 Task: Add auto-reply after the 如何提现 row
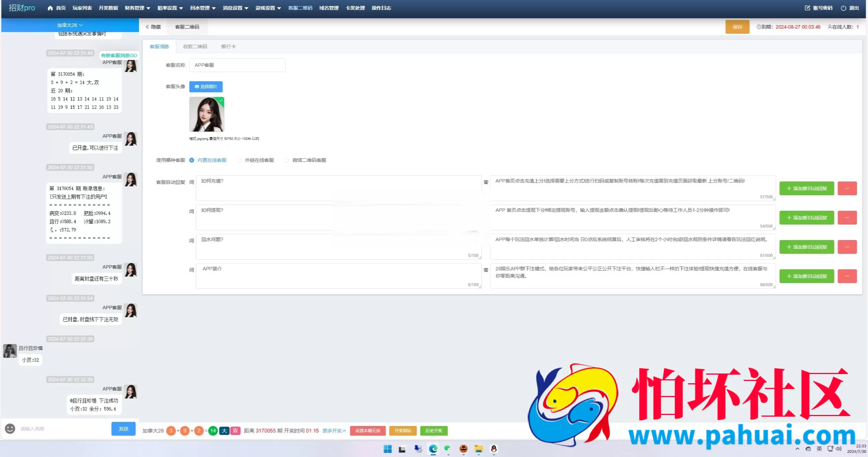pyautogui.click(x=807, y=218)
